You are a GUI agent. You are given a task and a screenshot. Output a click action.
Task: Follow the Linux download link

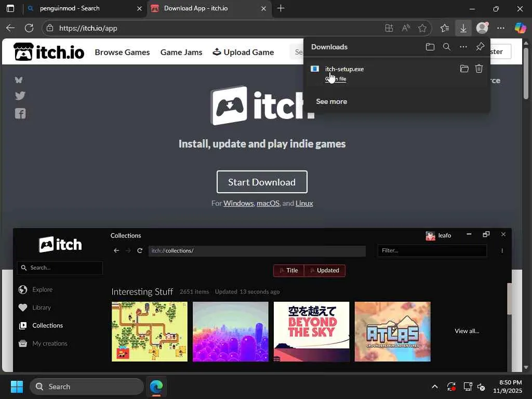point(304,203)
